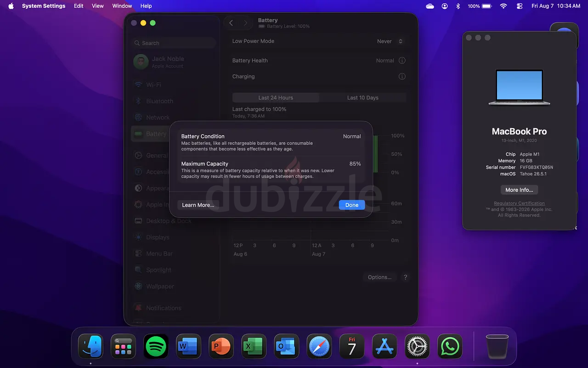This screenshot has height=368, width=588.
Task: Select Wallpaper in the Settings sidebar
Action: pyautogui.click(x=174, y=286)
